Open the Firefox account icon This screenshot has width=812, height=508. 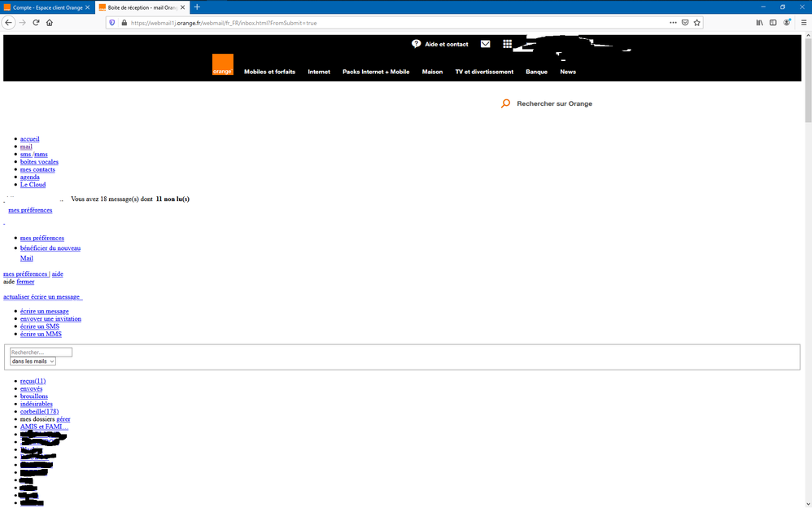[x=787, y=23]
